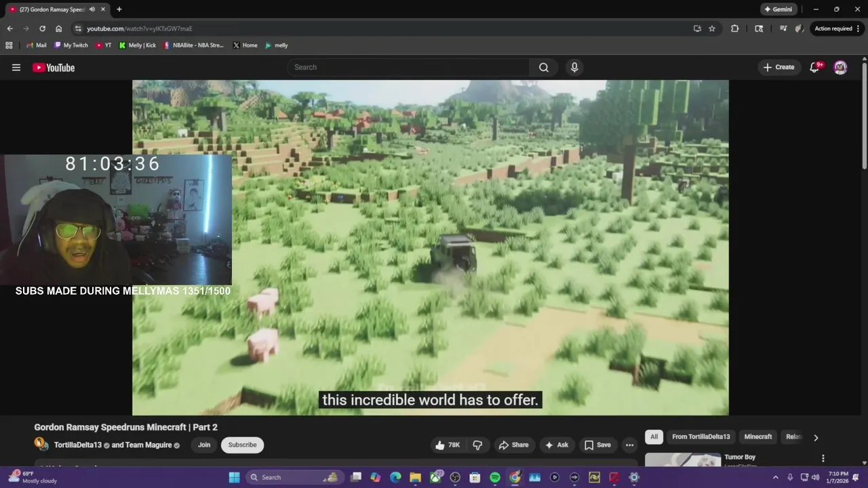Start voice search with microphone icon
The height and width of the screenshot is (488, 868).
click(x=574, y=67)
